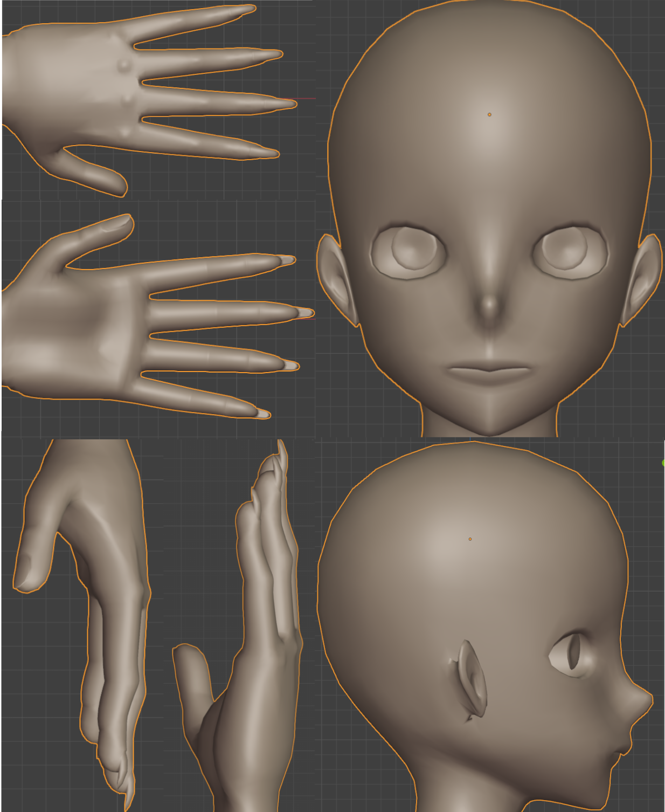Screen dimensions: 665x812
Task: Click the middle knuckle bump on the hand back
Action: tap(127, 99)
